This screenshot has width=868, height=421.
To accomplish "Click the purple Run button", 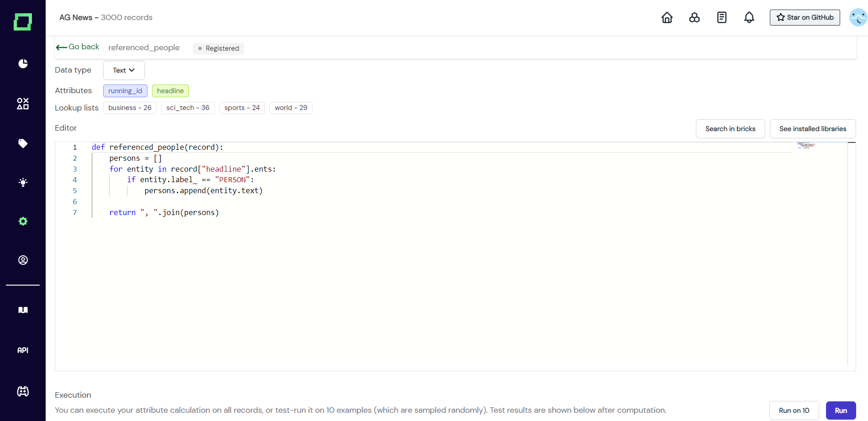I will [x=841, y=410].
